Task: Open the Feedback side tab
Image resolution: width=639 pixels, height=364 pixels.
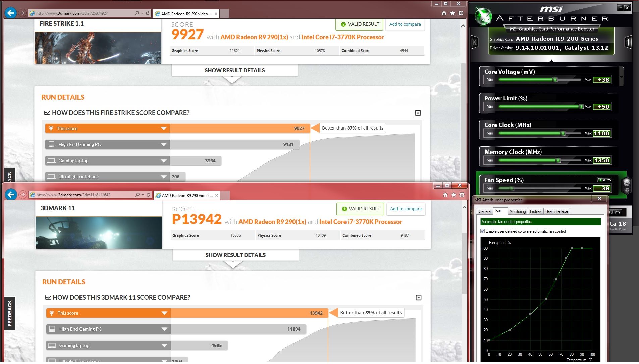Action: point(10,313)
